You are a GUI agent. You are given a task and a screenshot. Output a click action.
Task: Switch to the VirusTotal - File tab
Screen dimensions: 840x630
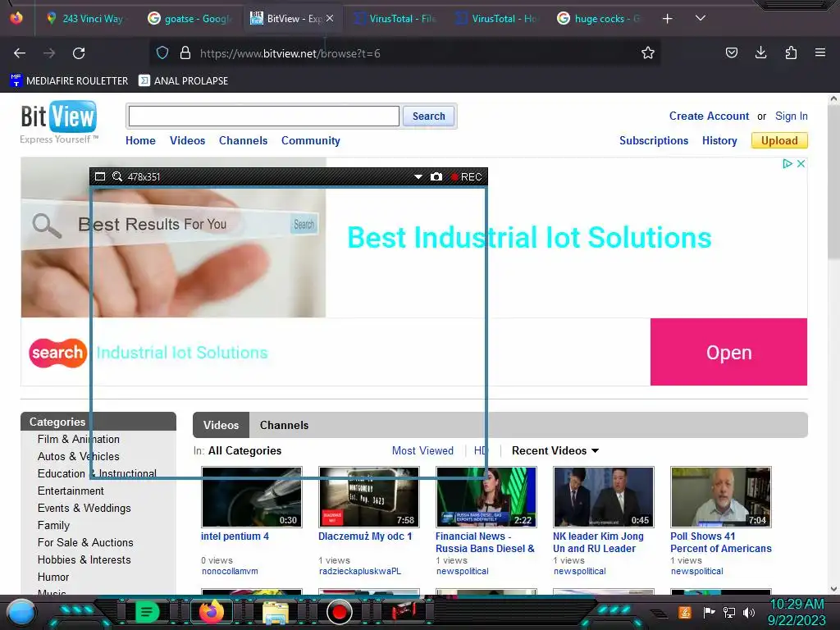(396, 19)
